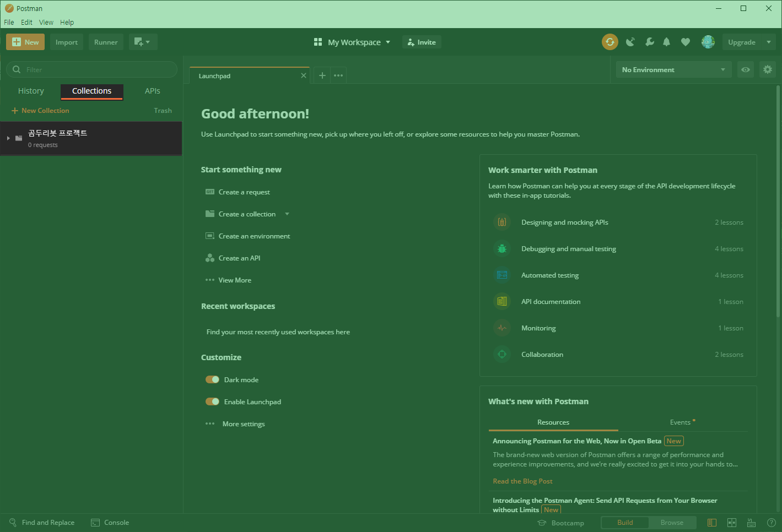The height and width of the screenshot is (532, 782).
Task: Click the environment quick look eye icon
Action: (746, 69)
